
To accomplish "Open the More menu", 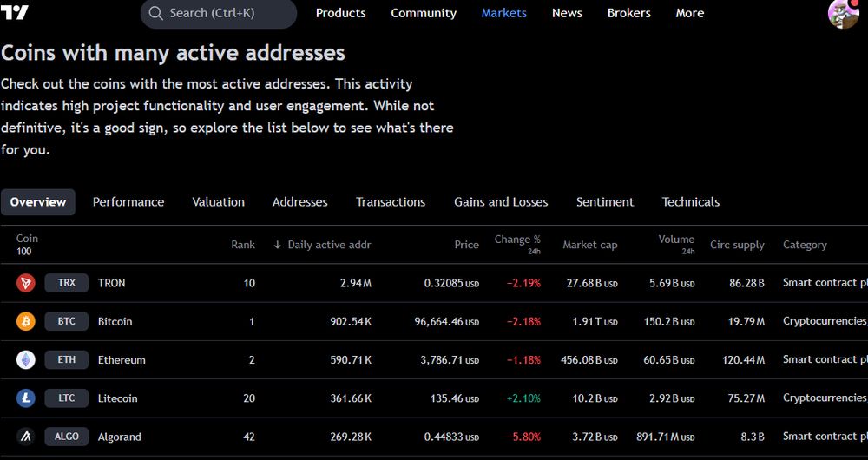I will [690, 13].
